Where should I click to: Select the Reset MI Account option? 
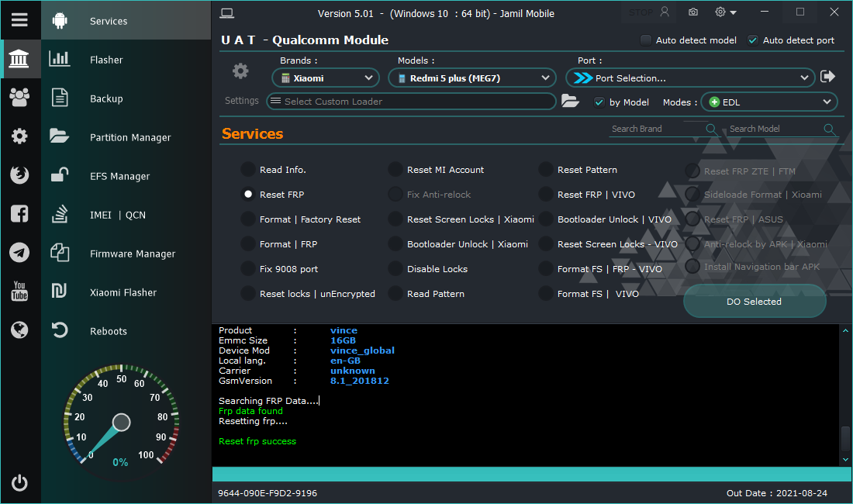tap(395, 170)
